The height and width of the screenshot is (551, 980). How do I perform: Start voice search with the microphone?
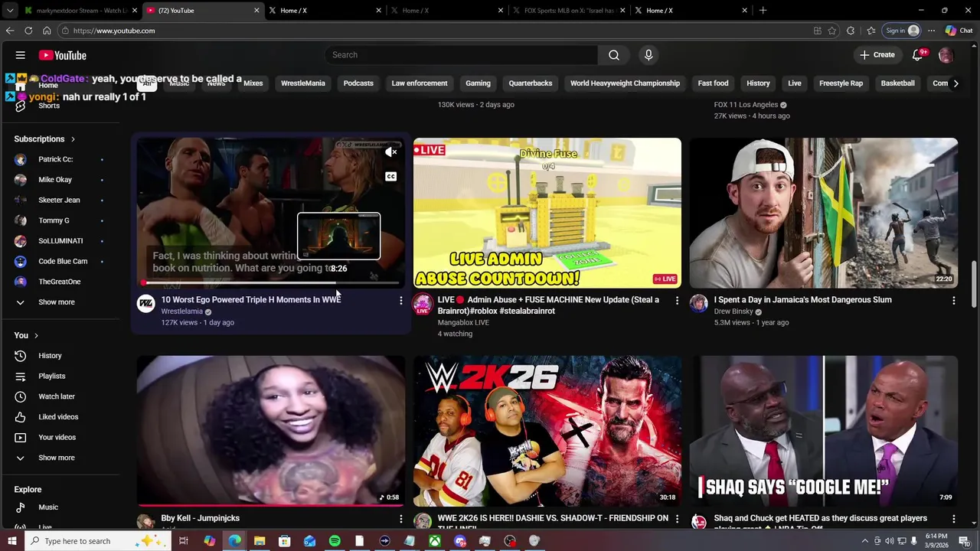pos(648,55)
